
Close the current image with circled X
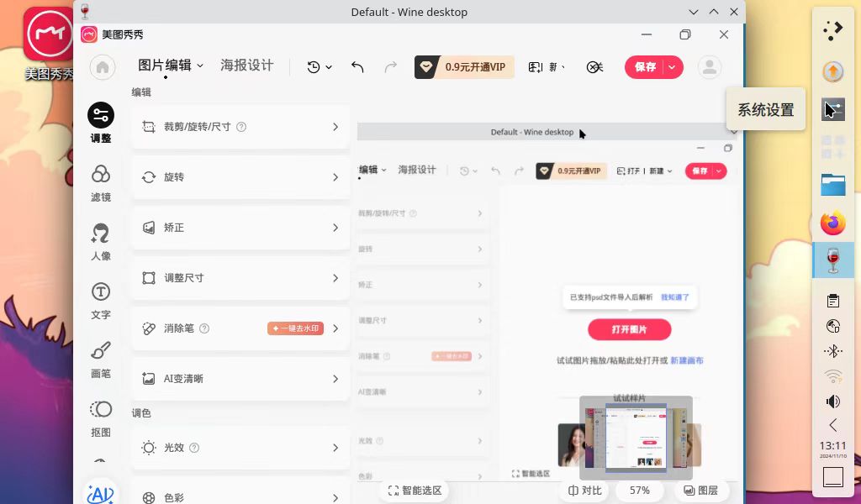pos(594,67)
